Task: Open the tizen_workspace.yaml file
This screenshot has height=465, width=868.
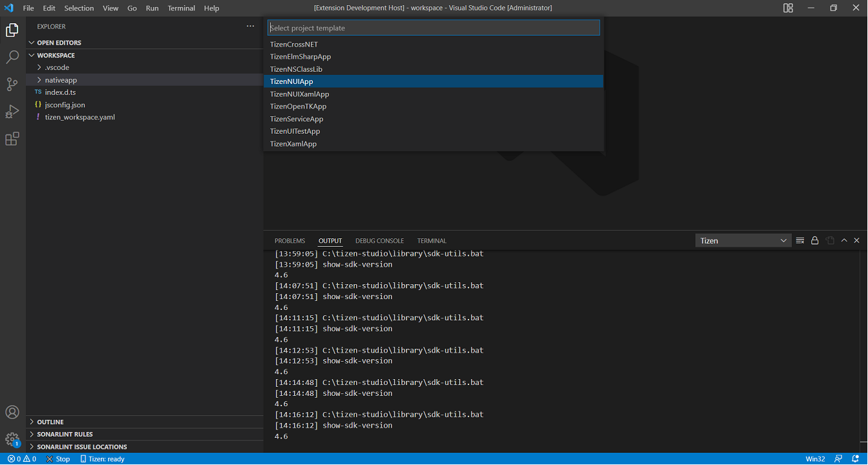Action: pyautogui.click(x=79, y=117)
